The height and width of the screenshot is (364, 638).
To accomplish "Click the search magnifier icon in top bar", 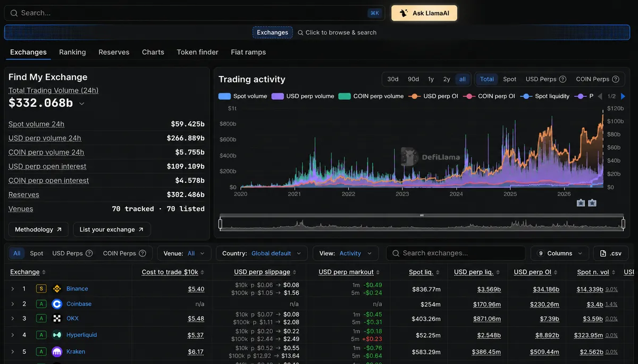I will pos(14,13).
